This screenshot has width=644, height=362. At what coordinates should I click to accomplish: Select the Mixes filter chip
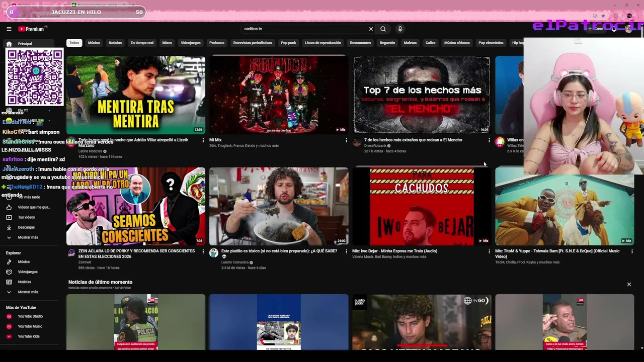click(x=167, y=43)
